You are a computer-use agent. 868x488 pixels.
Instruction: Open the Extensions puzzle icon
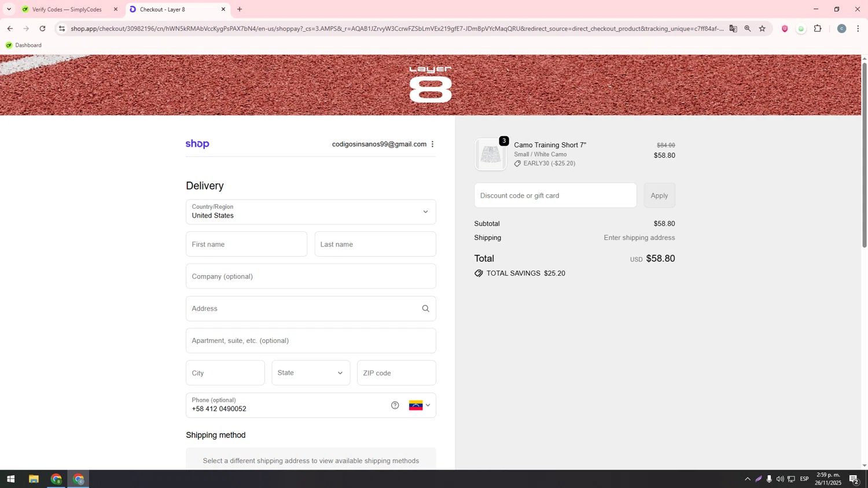pos(818,28)
